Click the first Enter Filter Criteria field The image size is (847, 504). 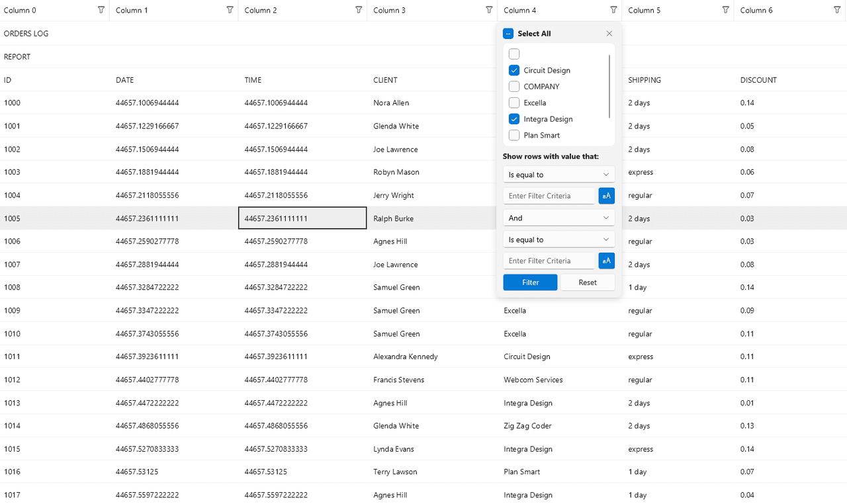tap(549, 196)
